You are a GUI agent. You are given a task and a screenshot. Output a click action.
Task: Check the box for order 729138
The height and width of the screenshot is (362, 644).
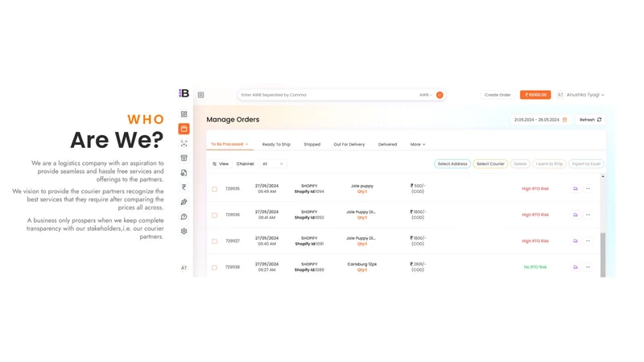click(x=214, y=268)
